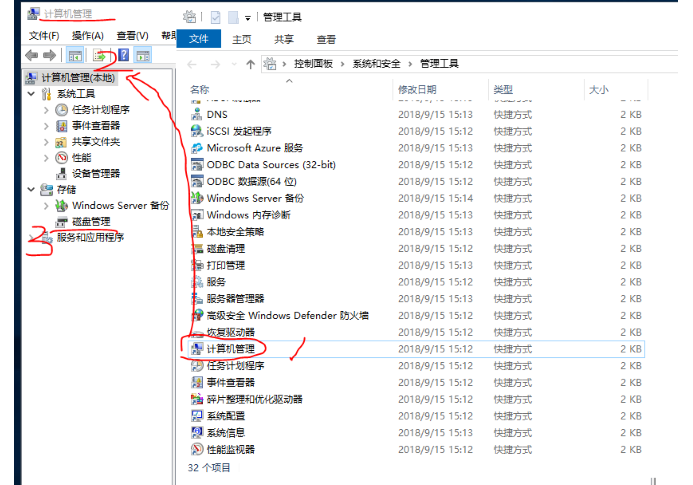Image resolution: width=693 pixels, height=485 pixels.
Task: Select ODBC Data Sources (32-bit) icon
Action: pos(197,164)
